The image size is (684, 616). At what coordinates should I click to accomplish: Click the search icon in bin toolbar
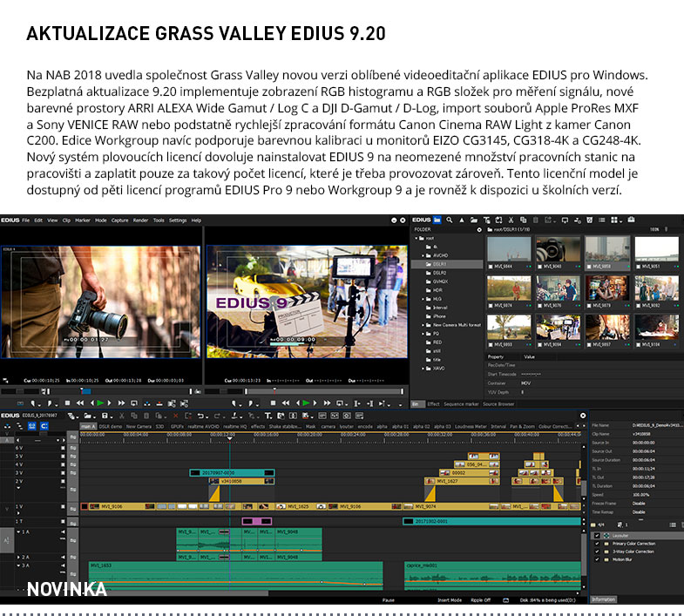pyautogui.click(x=450, y=220)
